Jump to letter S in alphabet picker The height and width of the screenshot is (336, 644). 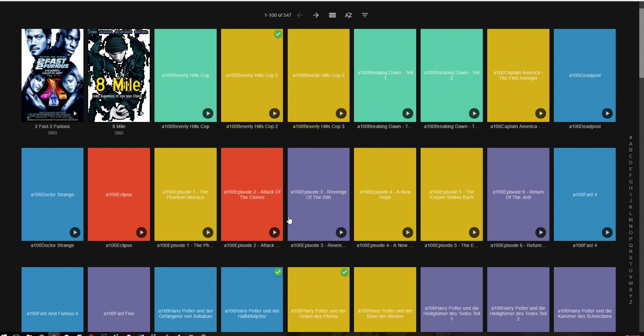coord(631,258)
